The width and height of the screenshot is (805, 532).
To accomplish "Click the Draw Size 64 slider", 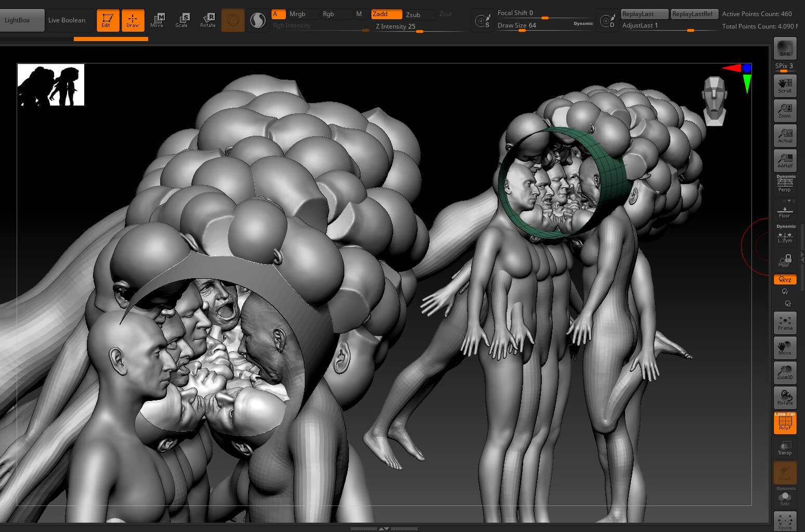I will [545, 25].
